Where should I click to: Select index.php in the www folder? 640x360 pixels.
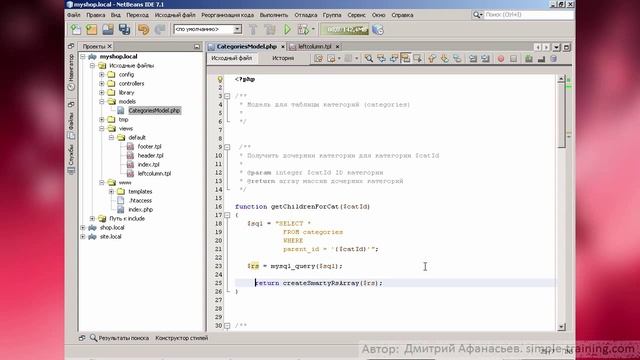[141, 209]
